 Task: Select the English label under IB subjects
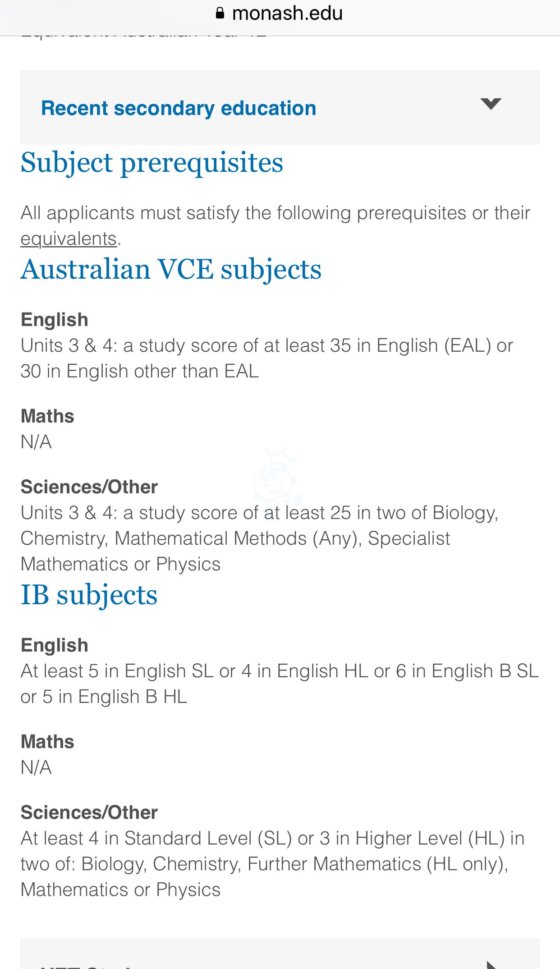pyautogui.click(x=55, y=645)
